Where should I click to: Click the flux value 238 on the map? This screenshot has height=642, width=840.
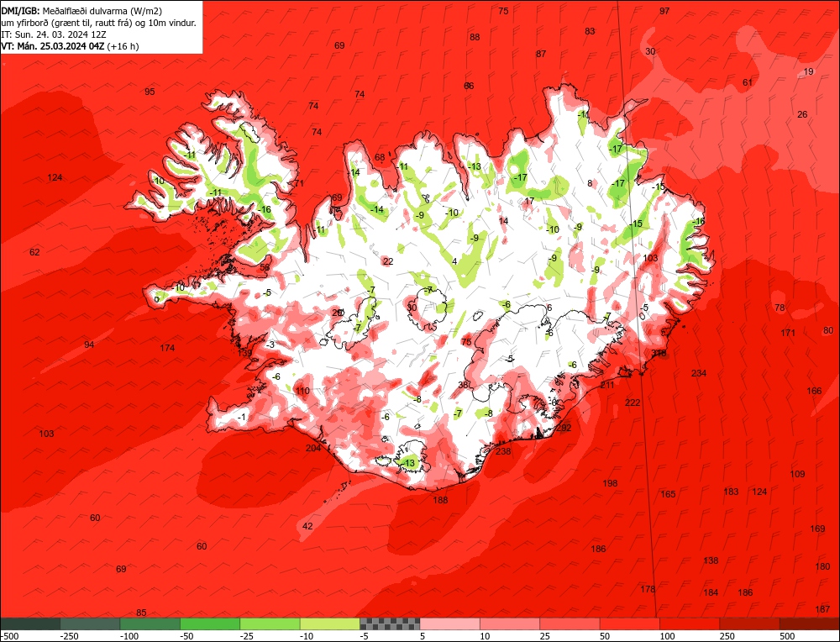coord(503,451)
